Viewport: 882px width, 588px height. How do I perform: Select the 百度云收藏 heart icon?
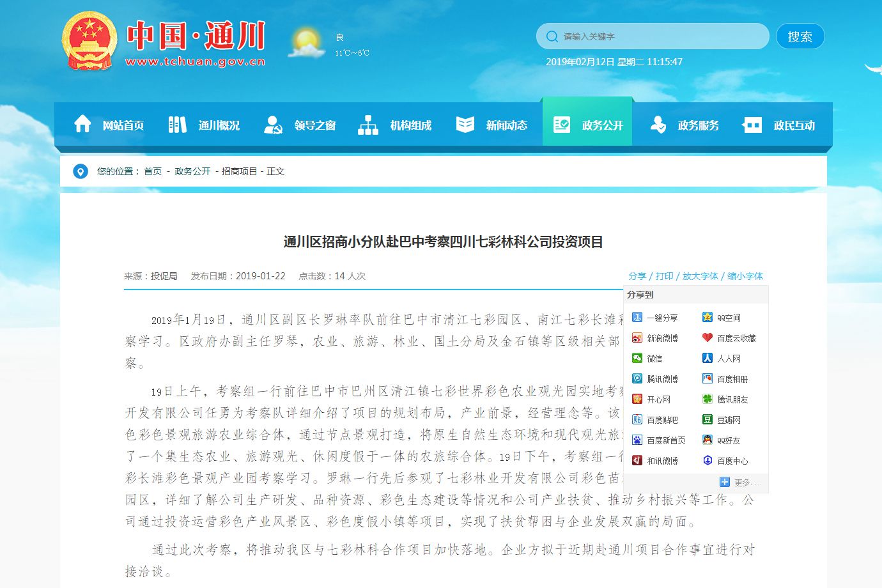coord(708,338)
